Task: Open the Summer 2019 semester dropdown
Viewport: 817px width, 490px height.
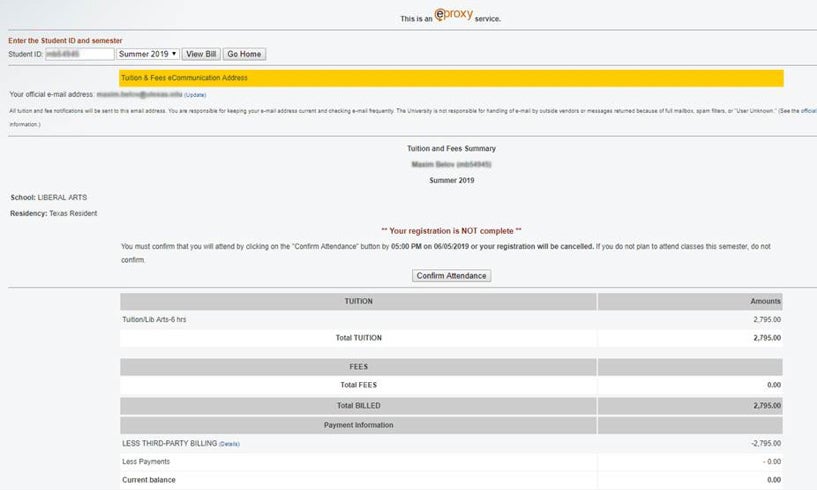Action: [148, 54]
